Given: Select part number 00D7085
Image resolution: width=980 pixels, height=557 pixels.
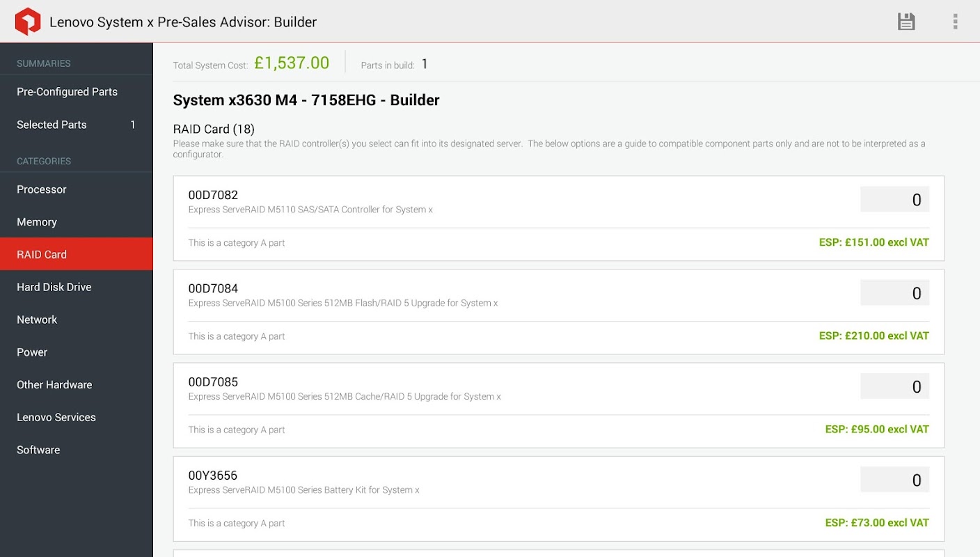Looking at the screenshot, I should (213, 382).
